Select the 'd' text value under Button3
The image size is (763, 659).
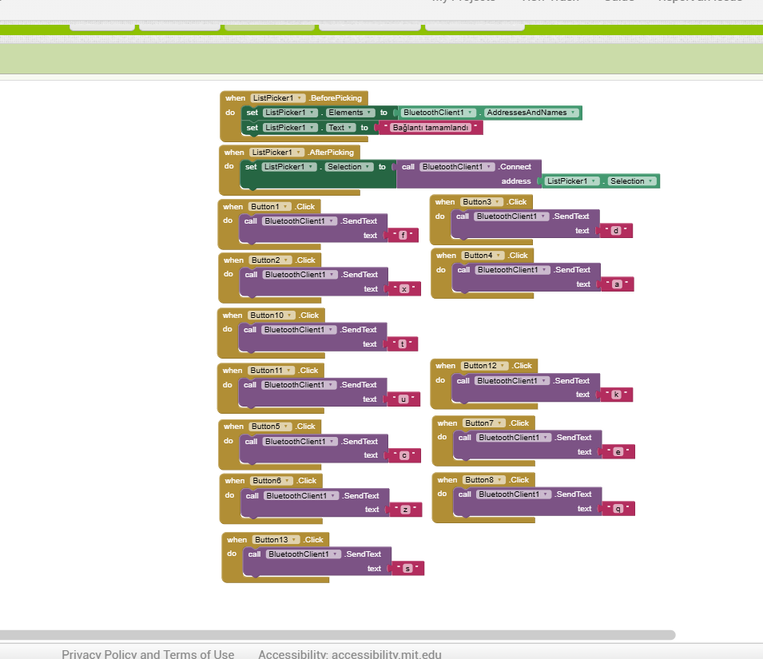click(616, 231)
